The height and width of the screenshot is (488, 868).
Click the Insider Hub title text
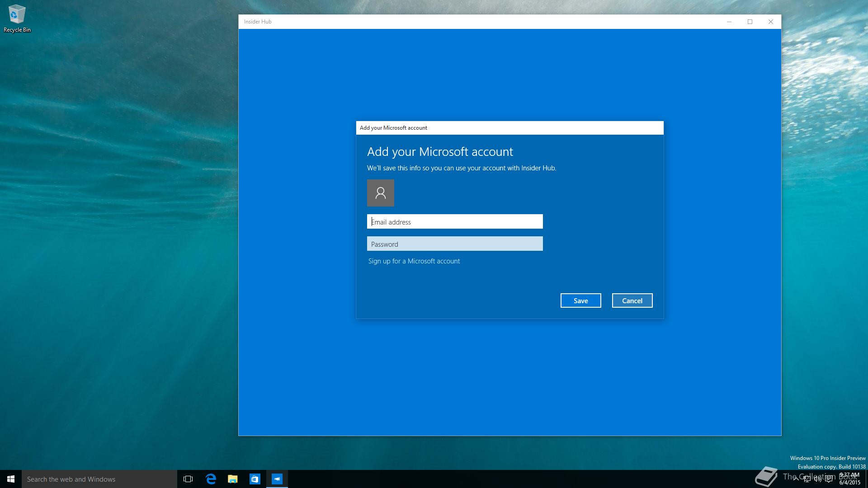pyautogui.click(x=258, y=22)
